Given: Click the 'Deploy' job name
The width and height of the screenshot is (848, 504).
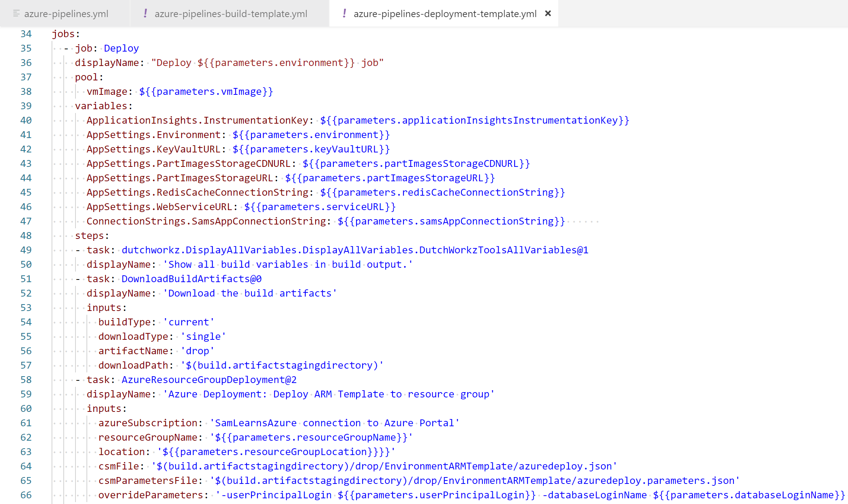Looking at the screenshot, I should (x=121, y=48).
